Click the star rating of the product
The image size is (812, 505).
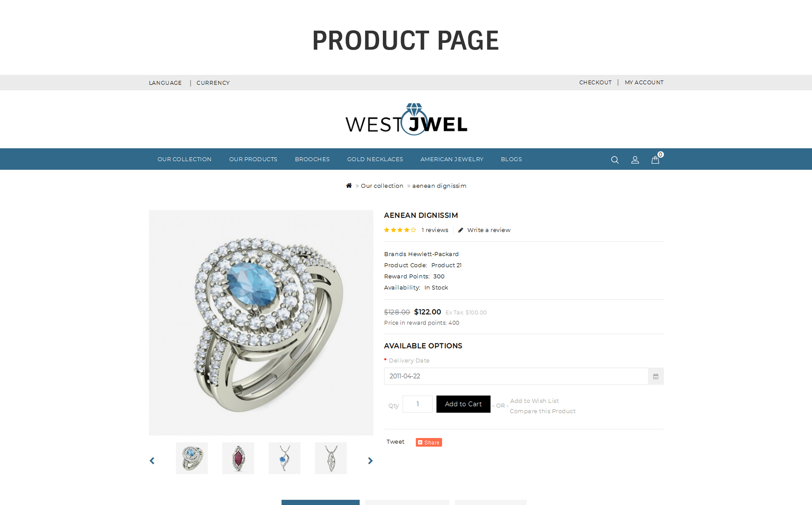point(400,230)
